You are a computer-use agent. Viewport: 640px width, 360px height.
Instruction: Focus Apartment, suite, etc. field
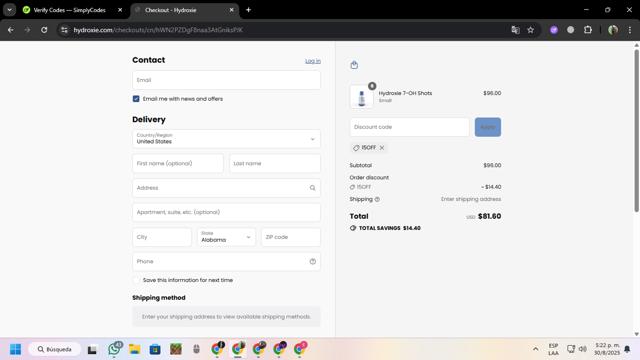coord(226,212)
